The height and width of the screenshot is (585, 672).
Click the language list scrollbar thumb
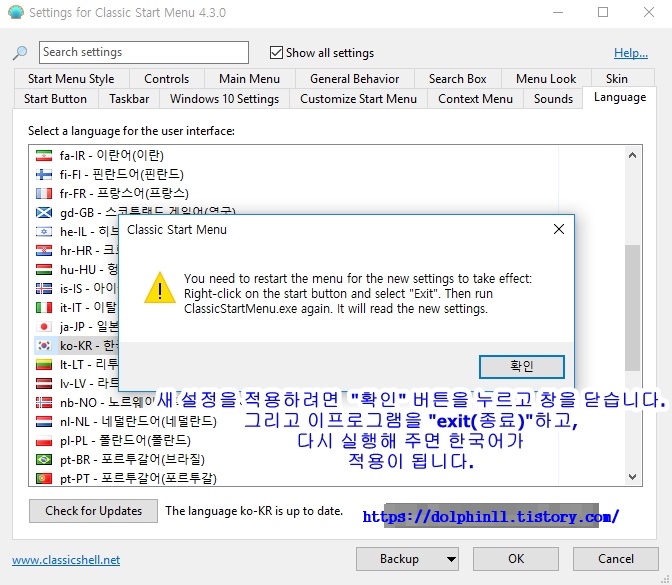[632, 308]
